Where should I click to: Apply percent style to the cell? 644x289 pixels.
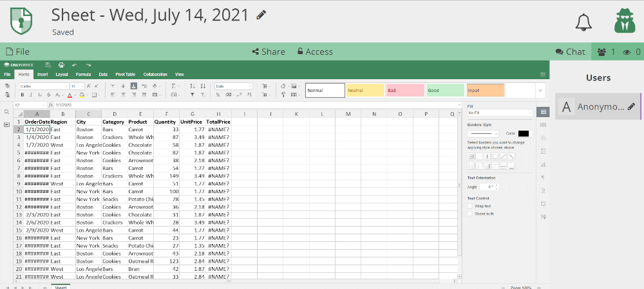[218, 95]
